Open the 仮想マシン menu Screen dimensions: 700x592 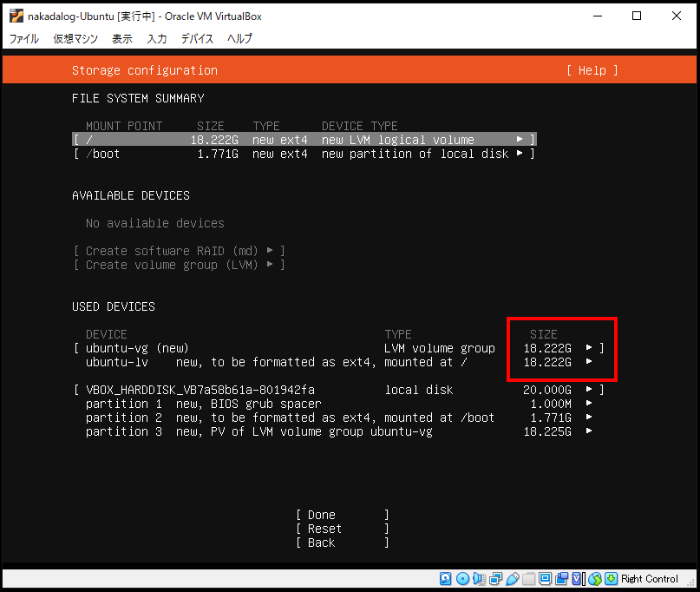pyautogui.click(x=75, y=38)
